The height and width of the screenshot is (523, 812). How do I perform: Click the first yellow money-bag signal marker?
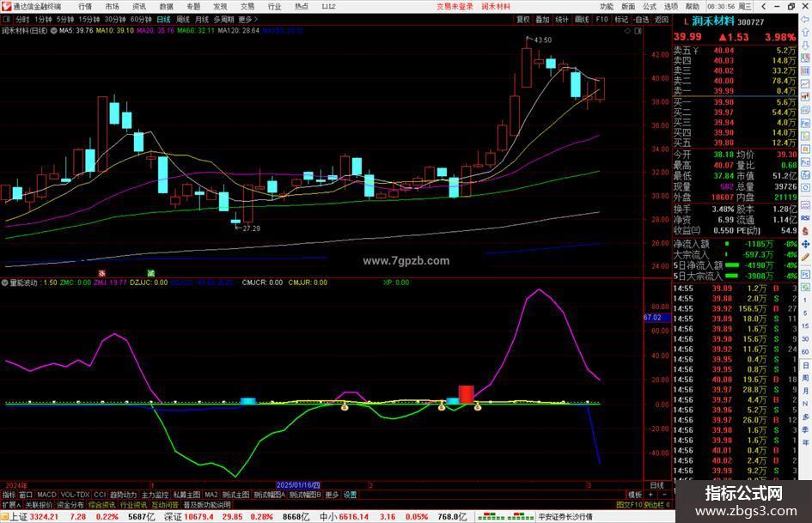pos(344,408)
